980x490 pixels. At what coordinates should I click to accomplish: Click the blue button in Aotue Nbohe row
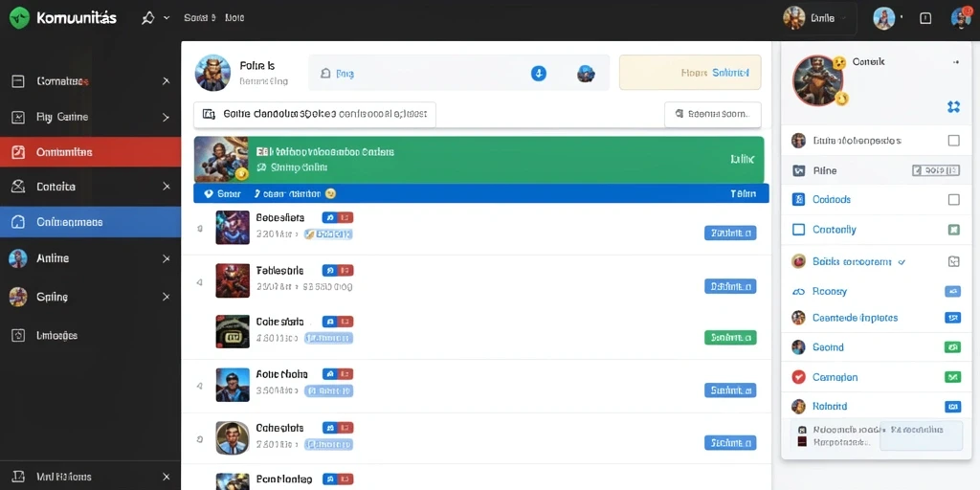point(730,390)
